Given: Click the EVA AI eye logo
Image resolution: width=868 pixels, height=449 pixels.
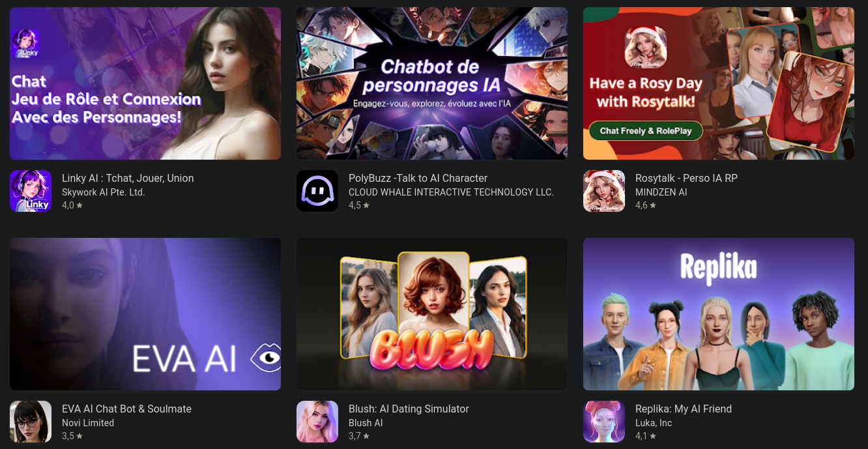Looking at the screenshot, I should coord(266,357).
